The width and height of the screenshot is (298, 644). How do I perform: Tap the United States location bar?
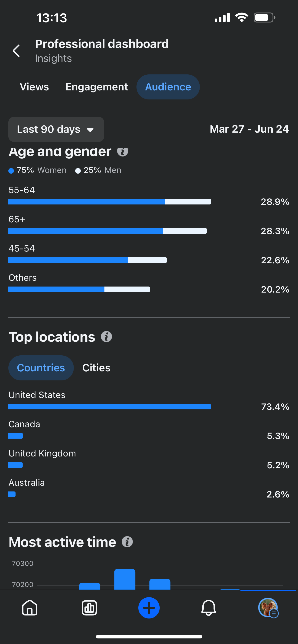pyautogui.click(x=110, y=407)
